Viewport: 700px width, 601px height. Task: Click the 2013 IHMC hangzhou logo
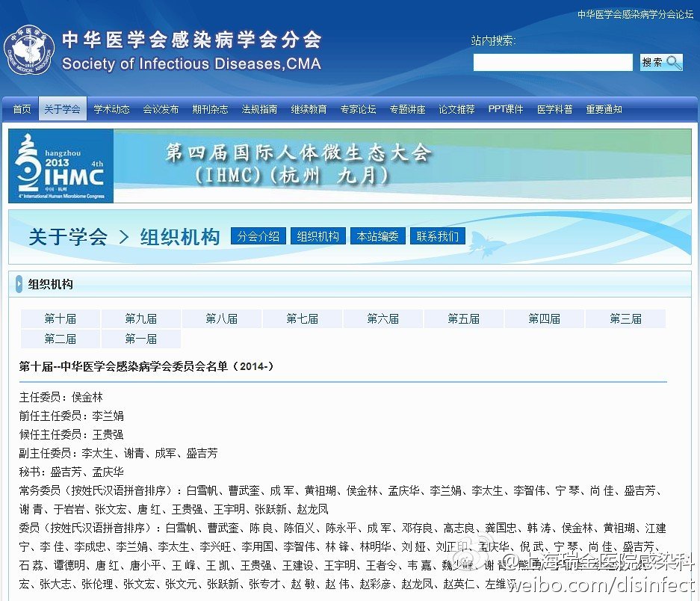[x=61, y=166]
